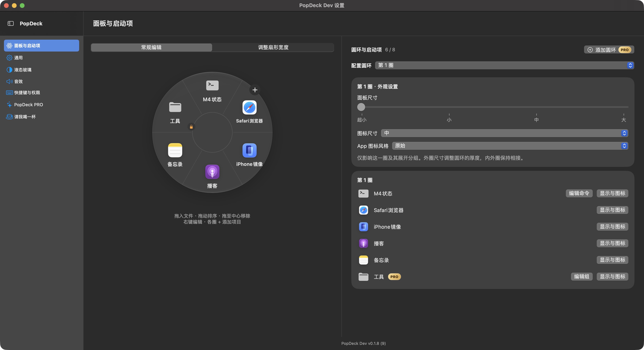Click the 备忘录 notes icon in the ring
Image resolution: width=644 pixels, height=350 pixels.
click(x=175, y=150)
